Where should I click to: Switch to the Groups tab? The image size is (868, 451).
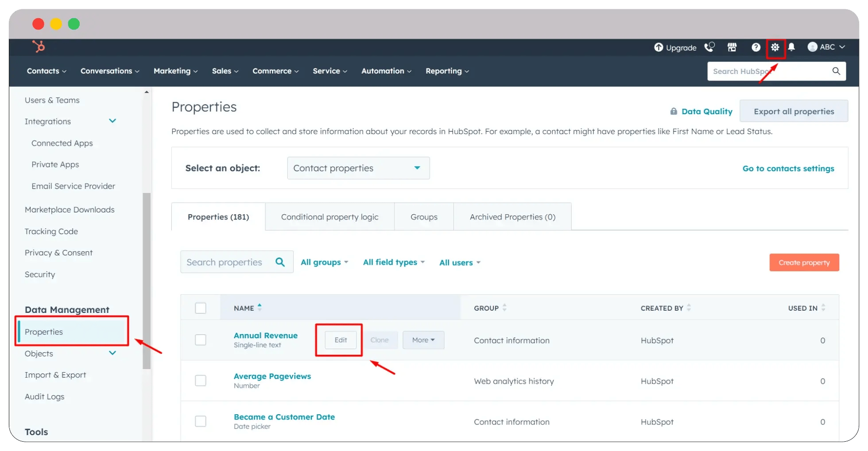pyautogui.click(x=424, y=216)
